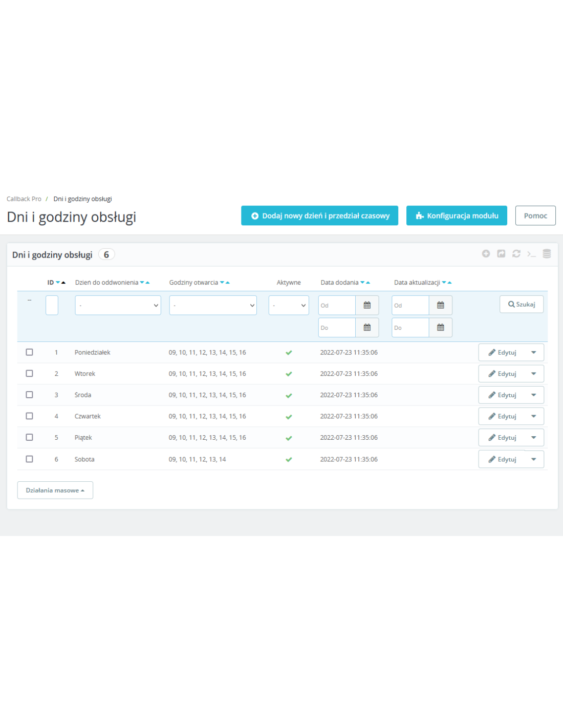Expand actions arrow for Czwartek row
Screen dimensions: 563x728
(x=534, y=416)
